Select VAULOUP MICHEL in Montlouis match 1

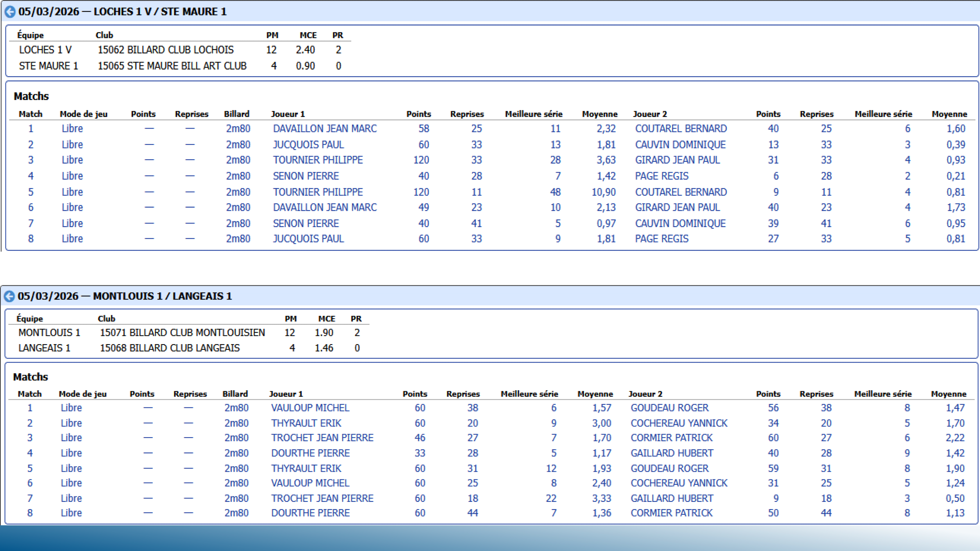pos(310,408)
